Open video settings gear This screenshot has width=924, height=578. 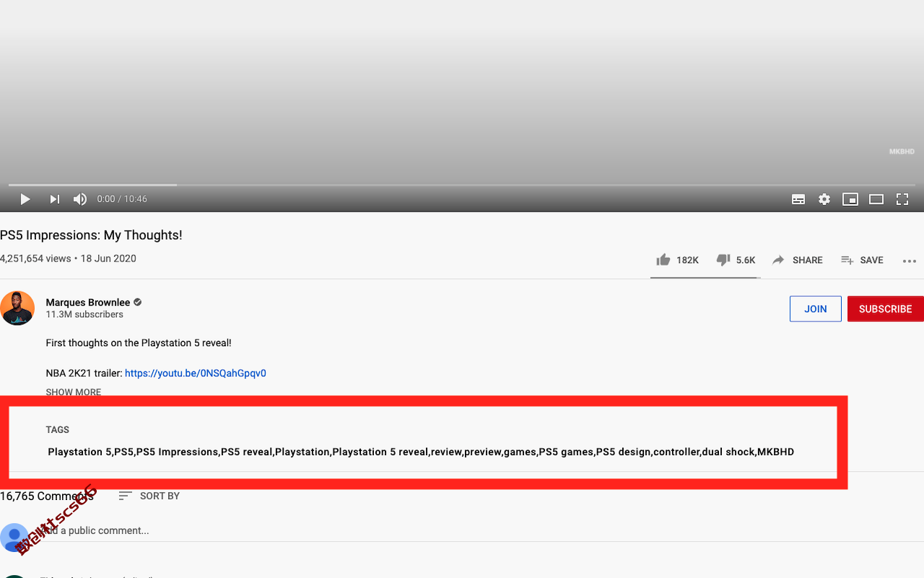pyautogui.click(x=824, y=199)
